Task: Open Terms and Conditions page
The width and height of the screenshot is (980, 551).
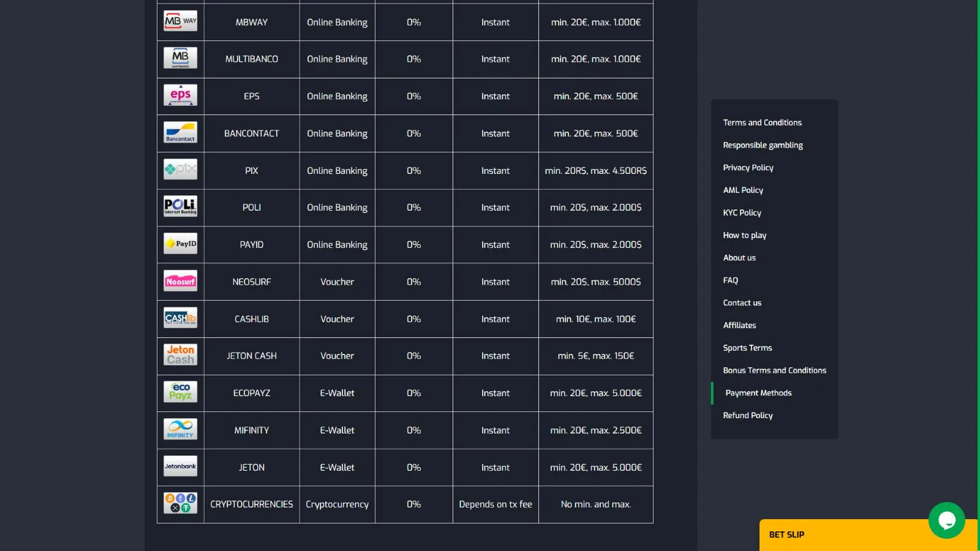Action: click(762, 122)
